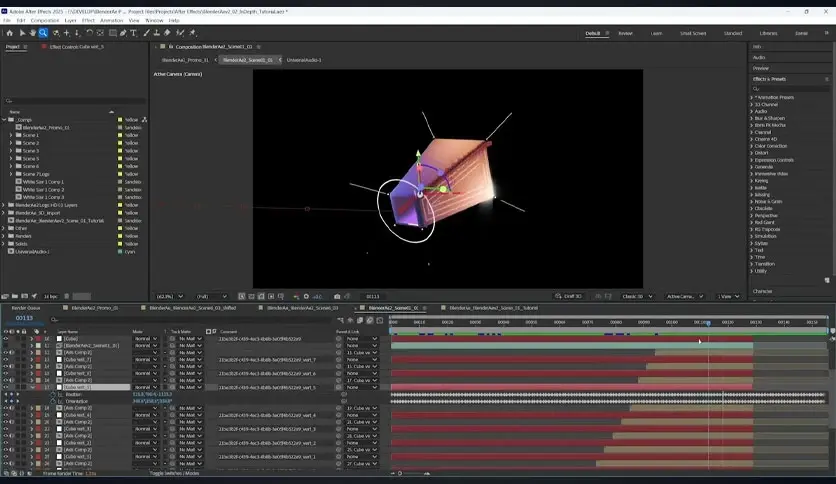Click the UniversalAudio-1 breadcrumb in viewer
This screenshot has height=484, width=836.
click(x=304, y=60)
